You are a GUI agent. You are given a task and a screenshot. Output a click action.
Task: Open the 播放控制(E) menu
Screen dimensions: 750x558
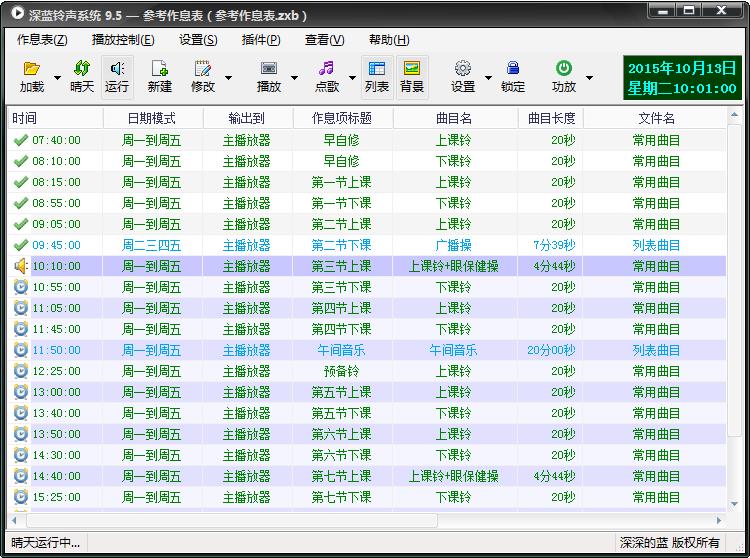tap(122, 40)
